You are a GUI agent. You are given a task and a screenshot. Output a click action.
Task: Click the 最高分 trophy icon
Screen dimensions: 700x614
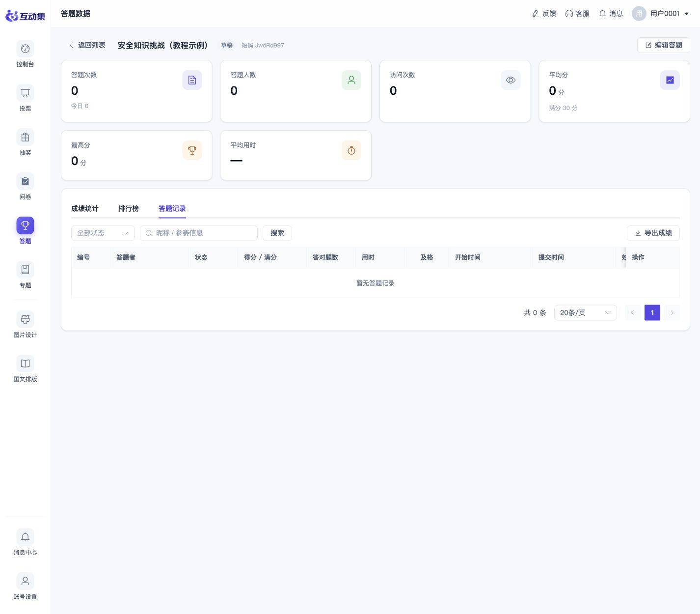192,150
